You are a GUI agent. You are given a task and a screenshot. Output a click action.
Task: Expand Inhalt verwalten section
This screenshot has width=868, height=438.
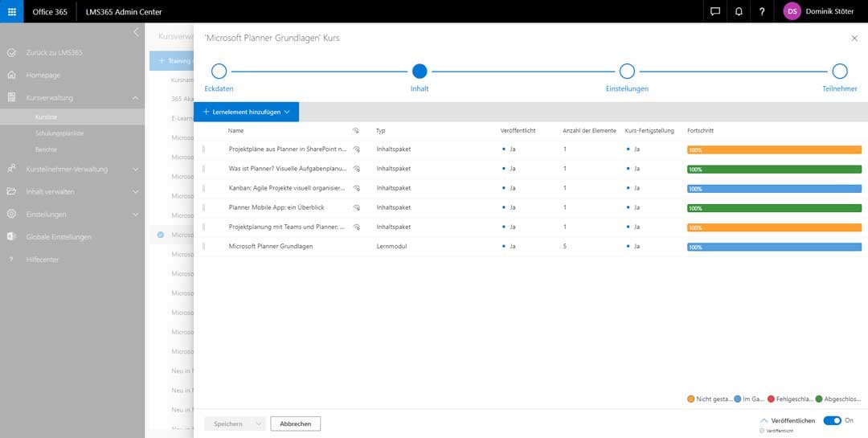pyautogui.click(x=136, y=191)
